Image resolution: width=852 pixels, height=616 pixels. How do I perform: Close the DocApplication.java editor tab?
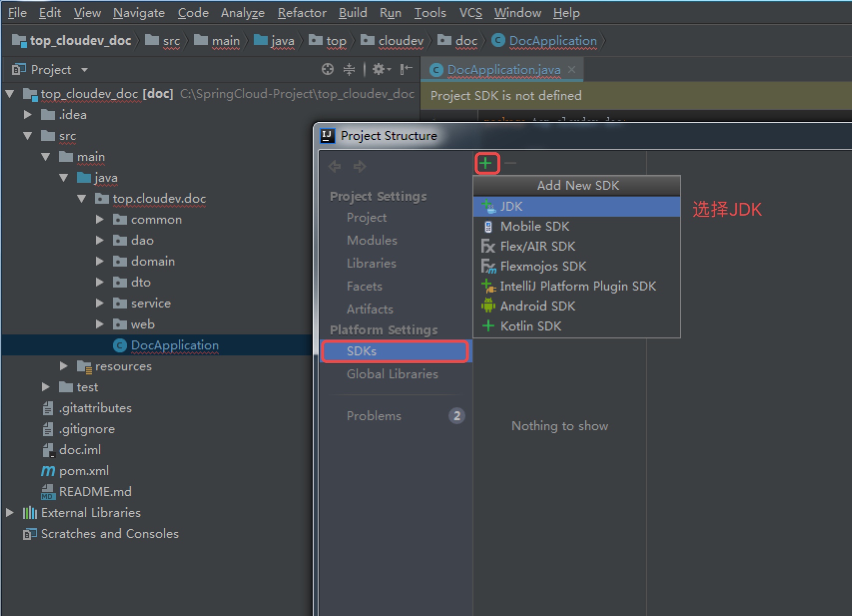[x=572, y=69]
